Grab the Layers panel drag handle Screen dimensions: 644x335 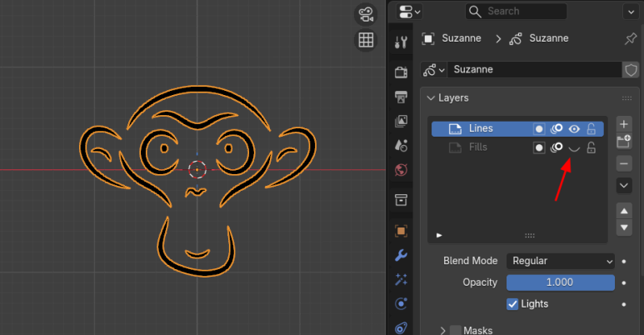(x=627, y=97)
